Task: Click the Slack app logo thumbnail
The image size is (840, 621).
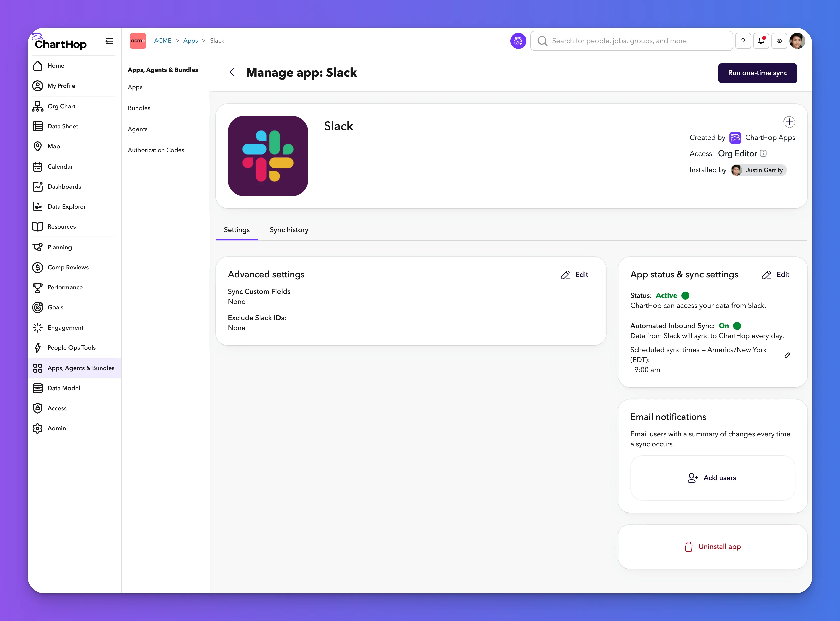Action: click(x=268, y=156)
